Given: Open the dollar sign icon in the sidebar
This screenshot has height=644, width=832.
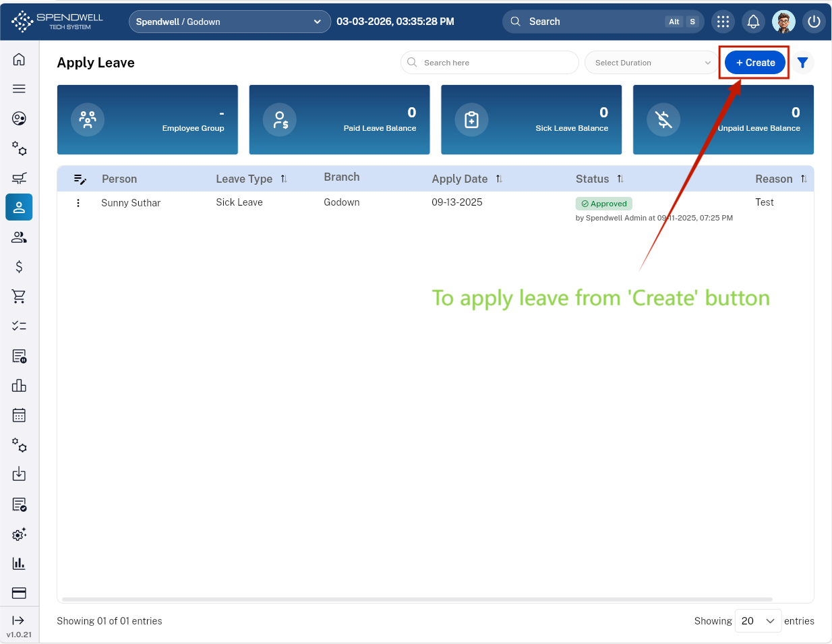Looking at the screenshot, I should click(x=19, y=267).
